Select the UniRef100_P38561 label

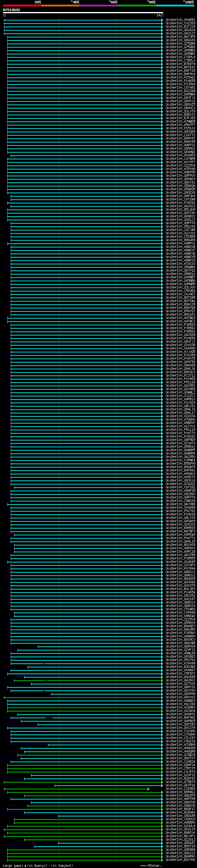click(180, 332)
